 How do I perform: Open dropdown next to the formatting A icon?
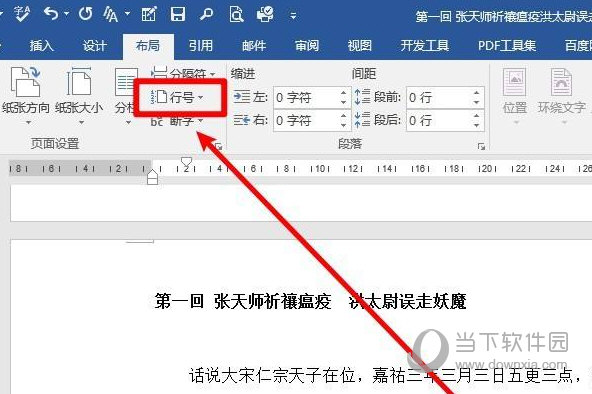pyautogui.click(x=127, y=14)
